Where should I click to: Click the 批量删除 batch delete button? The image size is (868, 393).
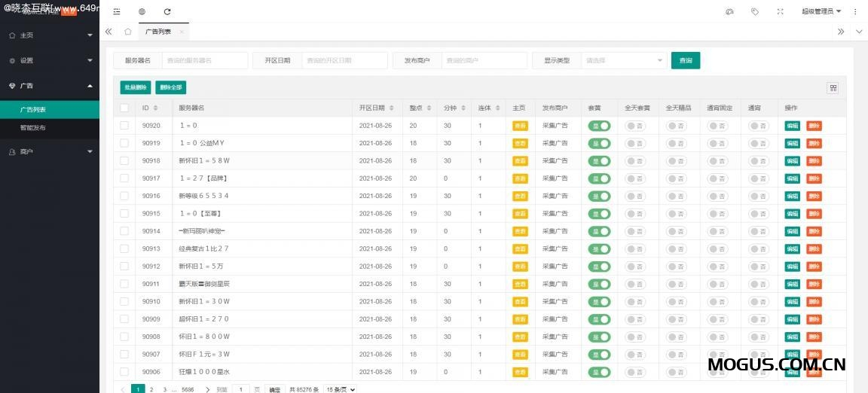coord(136,88)
